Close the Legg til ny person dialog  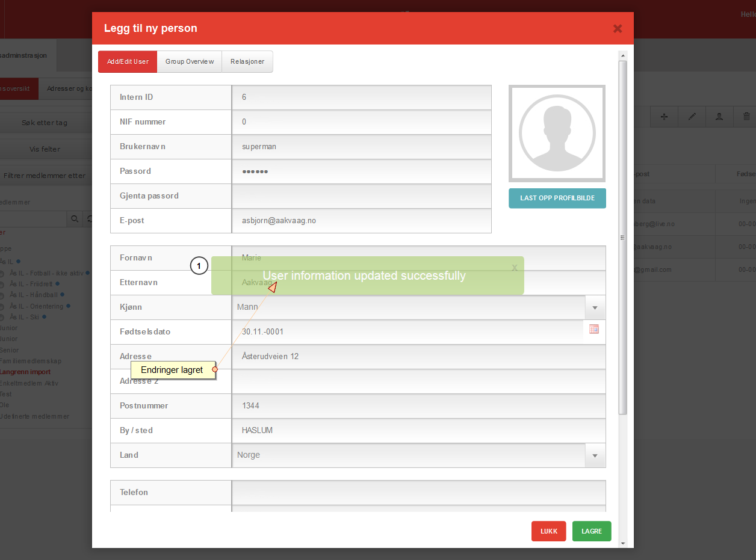click(617, 28)
